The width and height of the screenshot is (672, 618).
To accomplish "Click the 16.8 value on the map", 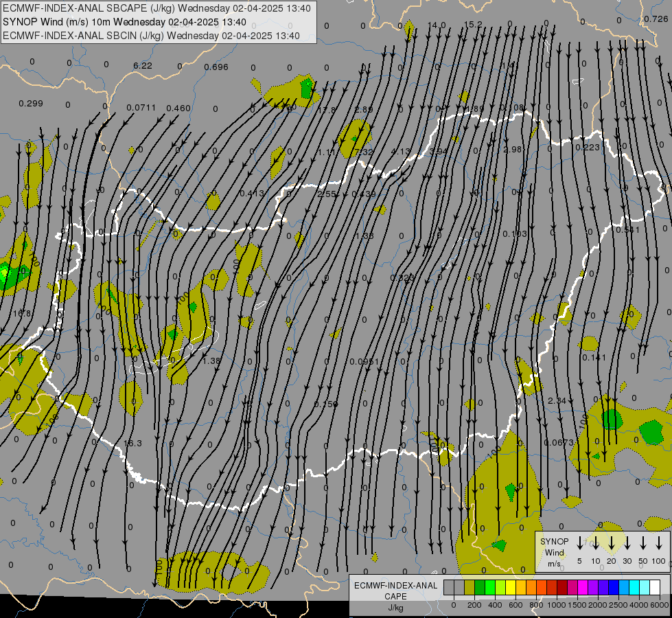I will click(22, 314).
